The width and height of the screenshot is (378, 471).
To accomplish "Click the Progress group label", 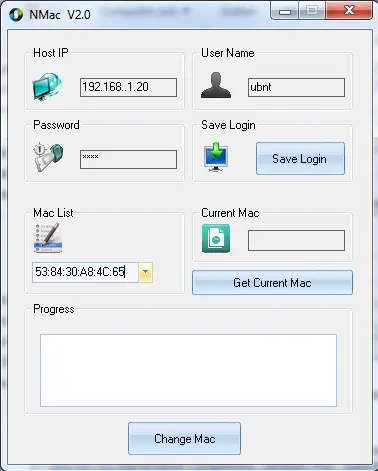I will pos(54,309).
